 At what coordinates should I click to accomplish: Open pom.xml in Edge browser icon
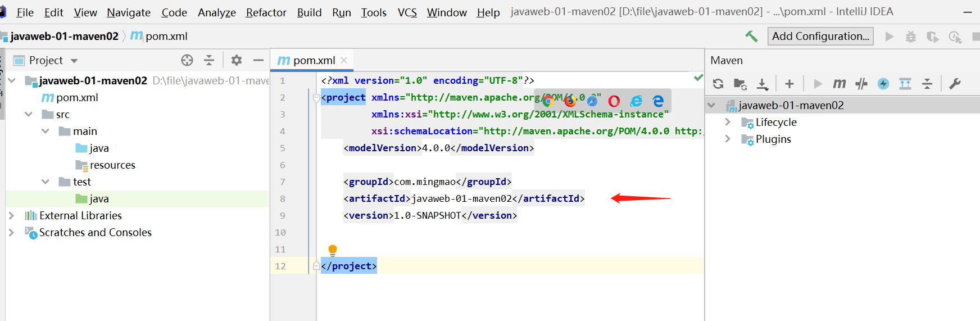(x=658, y=101)
